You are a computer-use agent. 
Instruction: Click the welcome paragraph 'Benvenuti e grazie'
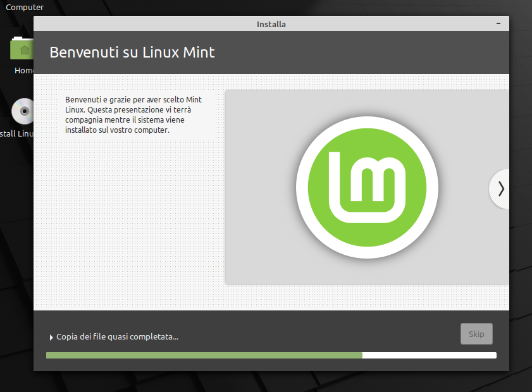[133, 114]
